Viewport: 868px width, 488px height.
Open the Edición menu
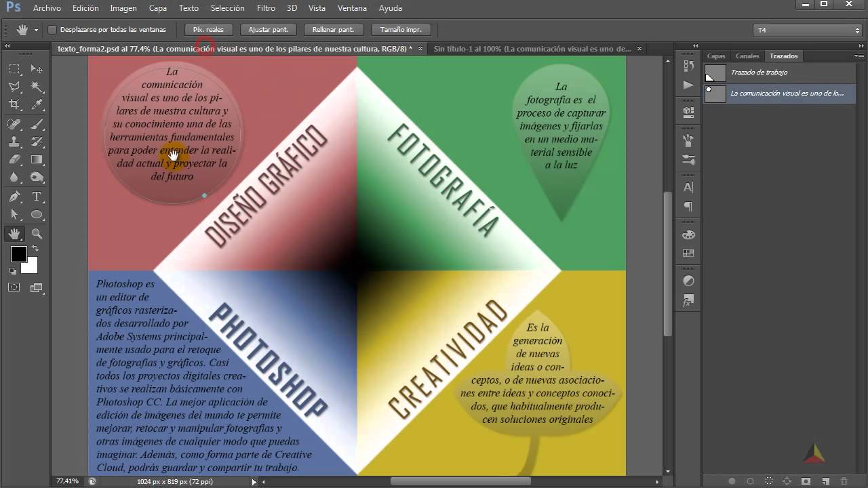pyautogui.click(x=85, y=8)
